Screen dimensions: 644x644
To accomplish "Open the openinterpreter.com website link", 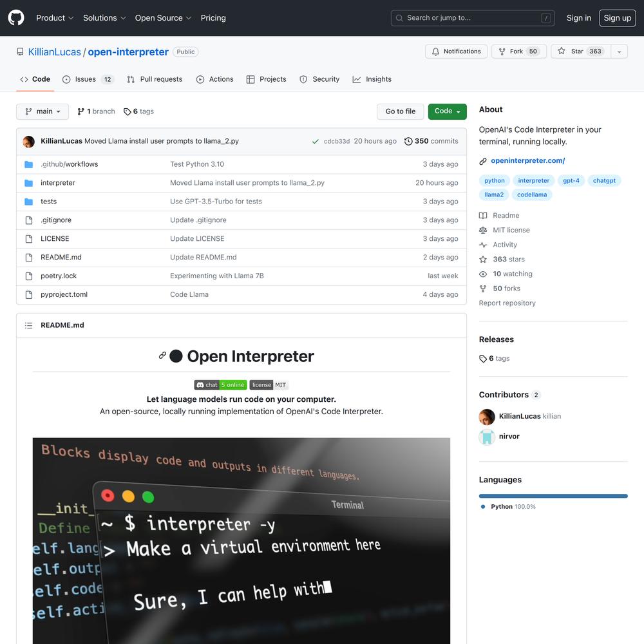I will click(x=528, y=160).
